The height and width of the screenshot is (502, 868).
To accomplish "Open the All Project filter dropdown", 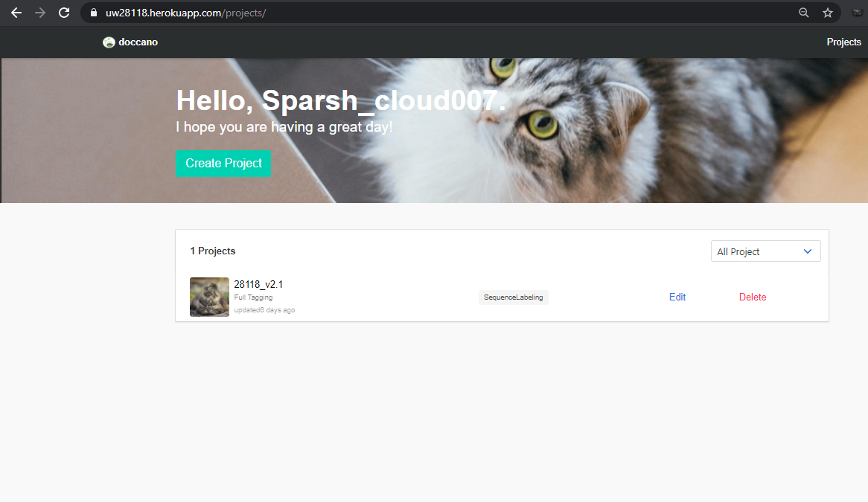I will 765,251.
